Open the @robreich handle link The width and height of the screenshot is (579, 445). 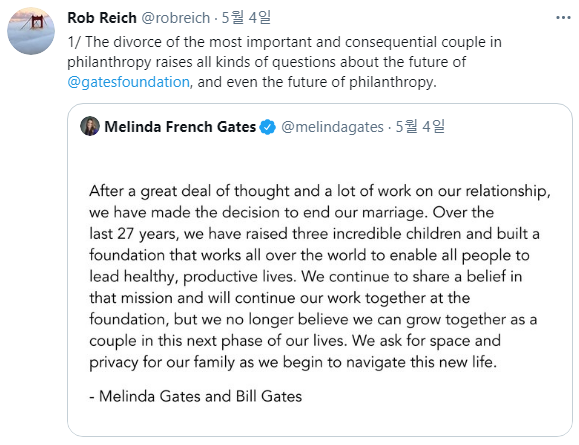click(x=176, y=18)
